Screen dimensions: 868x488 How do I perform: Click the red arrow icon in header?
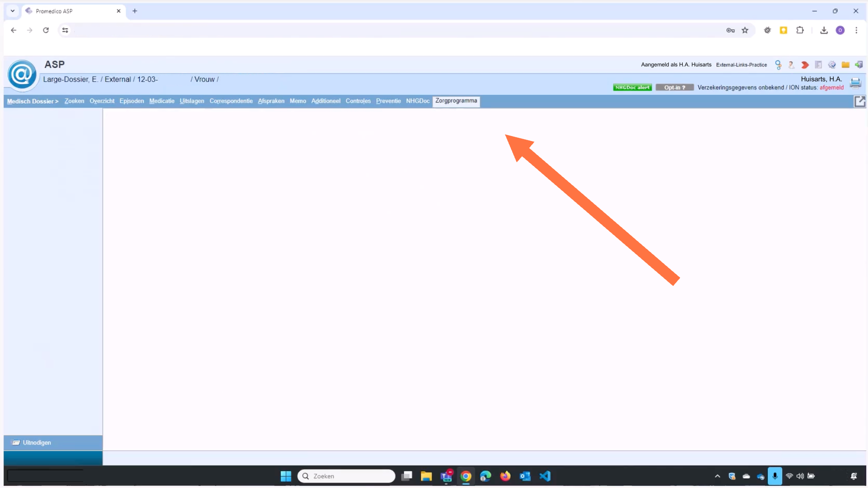point(805,65)
